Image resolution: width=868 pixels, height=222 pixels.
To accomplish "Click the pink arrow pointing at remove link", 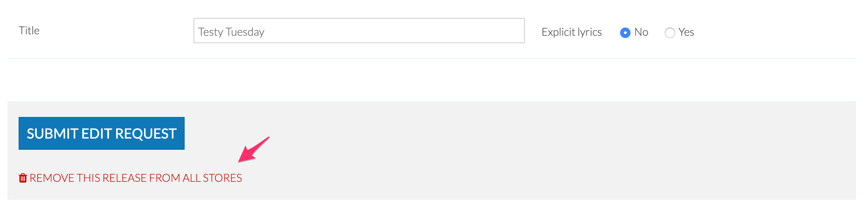I will [253, 149].
